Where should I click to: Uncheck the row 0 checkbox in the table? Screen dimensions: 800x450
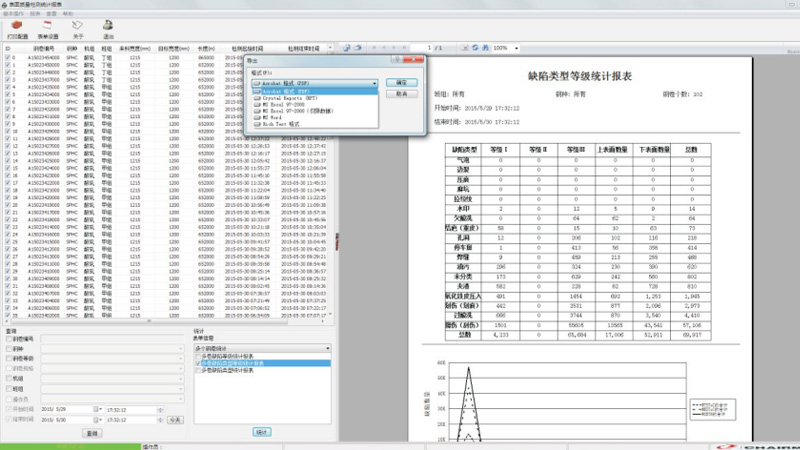coord(9,58)
